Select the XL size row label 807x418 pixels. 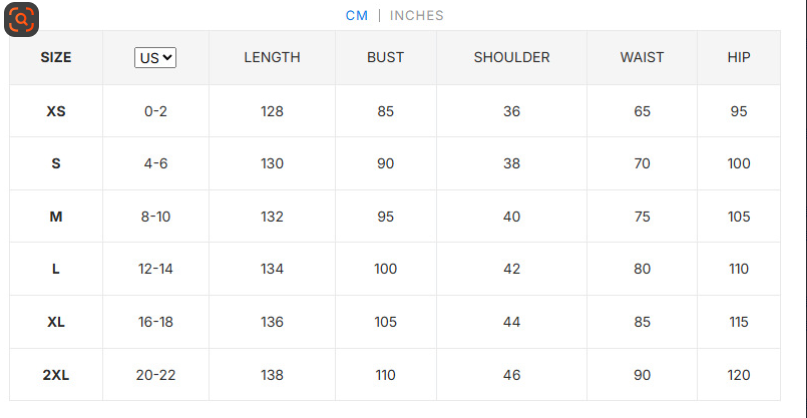pos(56,322)
